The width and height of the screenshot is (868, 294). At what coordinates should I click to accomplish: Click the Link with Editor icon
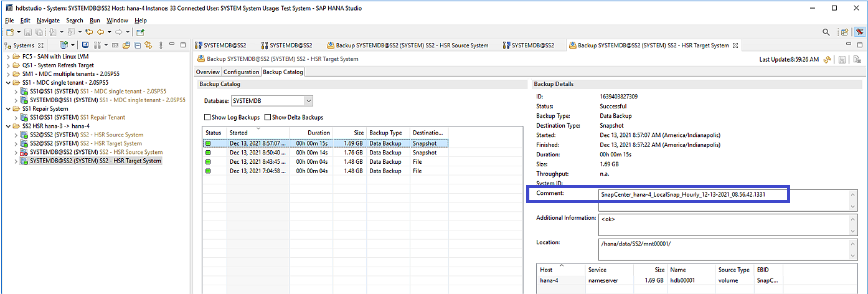[x=148, y=45]
